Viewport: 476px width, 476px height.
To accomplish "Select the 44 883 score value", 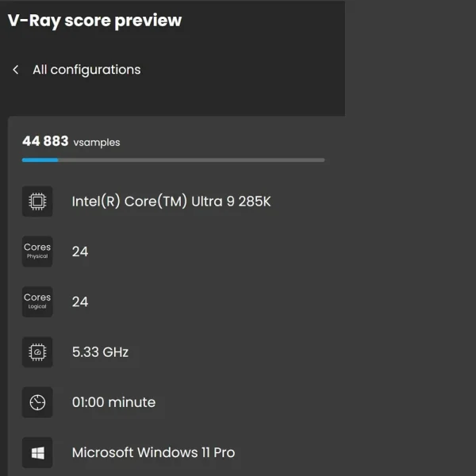I will tap(45, 141).
